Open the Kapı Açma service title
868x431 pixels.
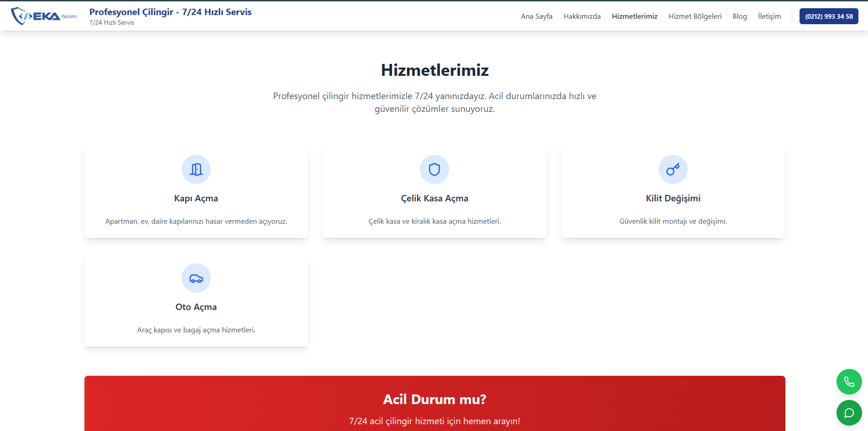click(x=196, y=198)
